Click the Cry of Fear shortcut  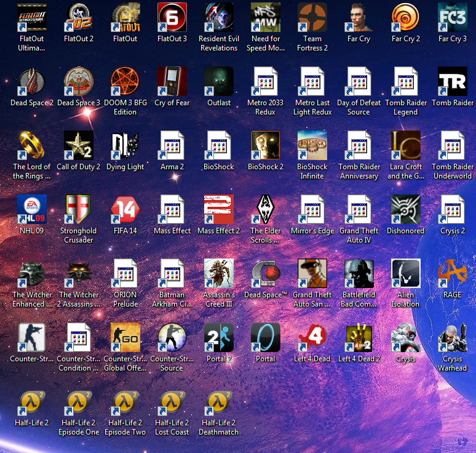(172, 82)
